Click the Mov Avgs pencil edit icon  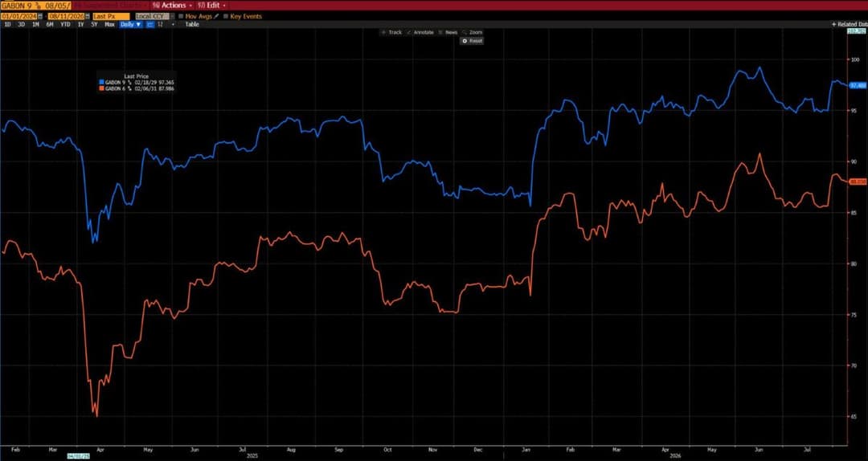pyautogui.click(x=216, y=17)
